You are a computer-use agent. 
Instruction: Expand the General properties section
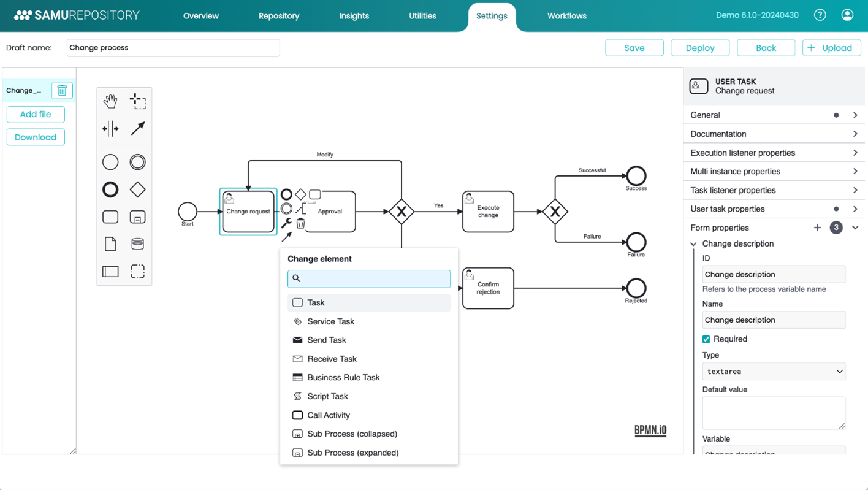click(x=772, y=115)
